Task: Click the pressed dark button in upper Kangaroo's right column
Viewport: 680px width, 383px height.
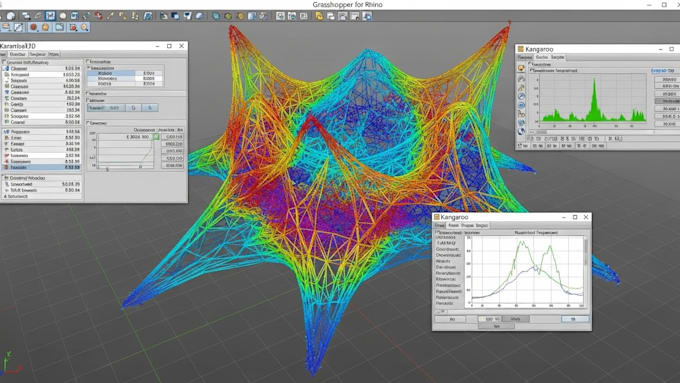Action: 668,101
